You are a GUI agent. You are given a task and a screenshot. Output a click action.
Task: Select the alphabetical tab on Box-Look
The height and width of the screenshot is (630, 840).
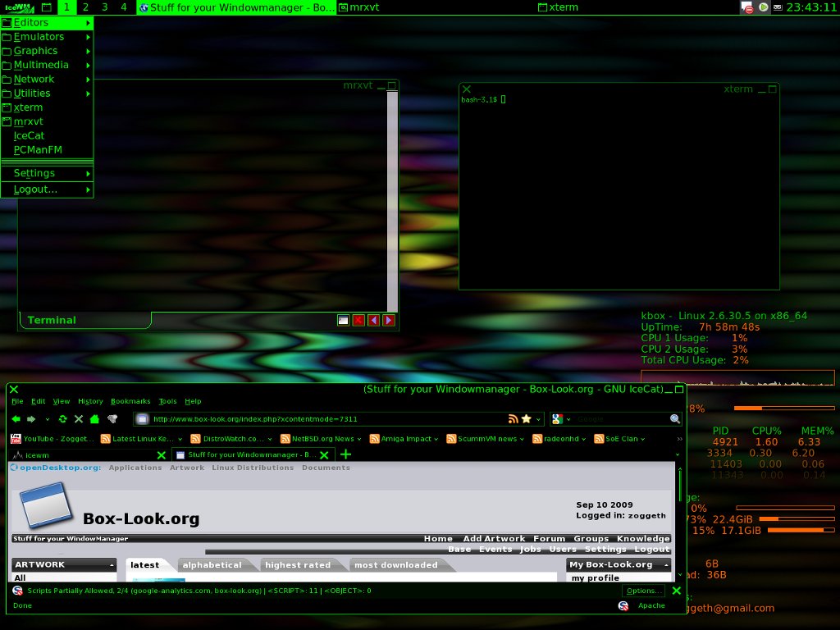(x=212, y=564)
